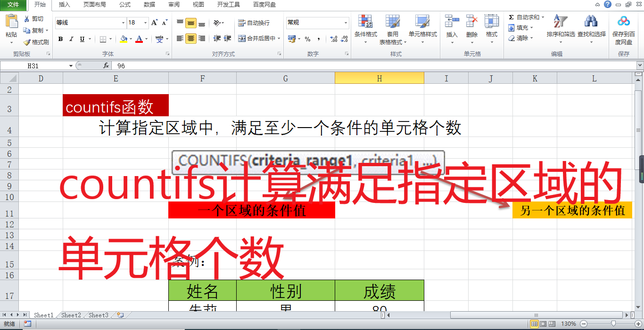Click the phonetic guide wén icon
The width and height of the screenshot is (644, 330).
tap(159, 39)
